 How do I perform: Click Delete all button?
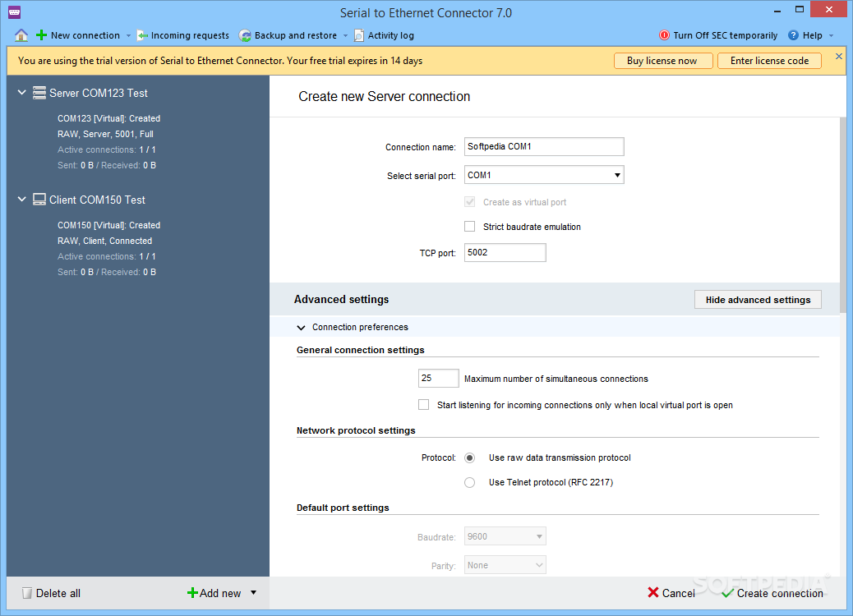click(x=51, y=593)
